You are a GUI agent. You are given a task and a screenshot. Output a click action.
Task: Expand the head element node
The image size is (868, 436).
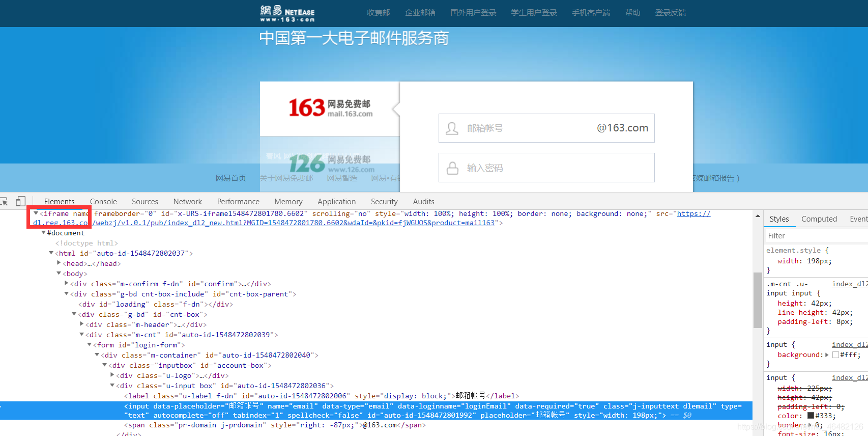59,263
